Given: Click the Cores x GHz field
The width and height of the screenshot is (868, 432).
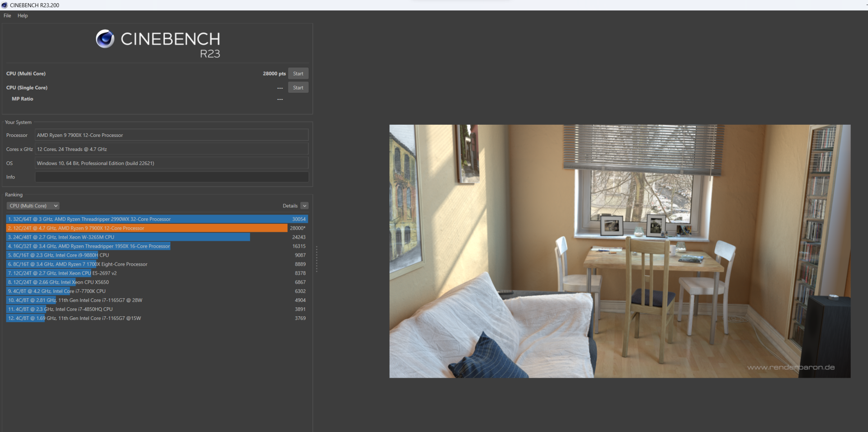Looking at the screenshot, I should pyautogui.click(x=172, y=149).
